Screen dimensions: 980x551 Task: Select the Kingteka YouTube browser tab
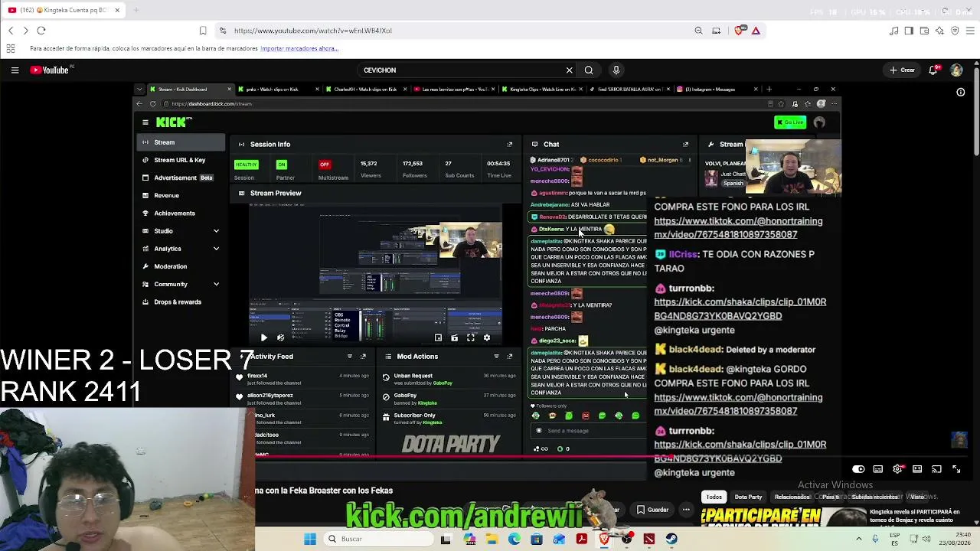[x=63, y=10]
